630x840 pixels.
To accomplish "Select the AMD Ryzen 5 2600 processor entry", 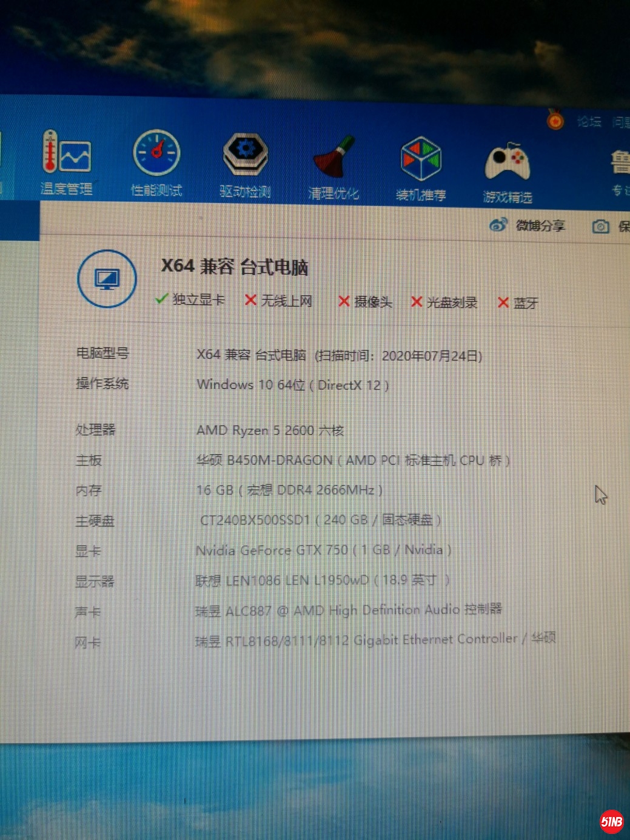I will 270,430.
